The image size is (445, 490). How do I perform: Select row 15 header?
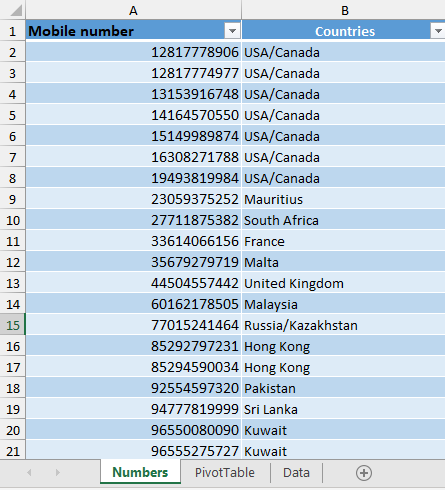pos(13,325)
